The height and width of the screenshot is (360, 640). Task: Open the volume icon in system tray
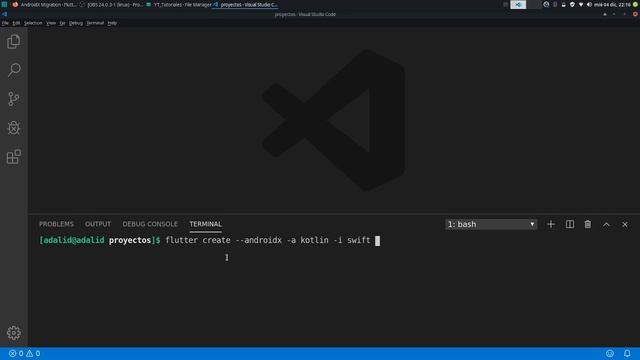coord(589,4)
